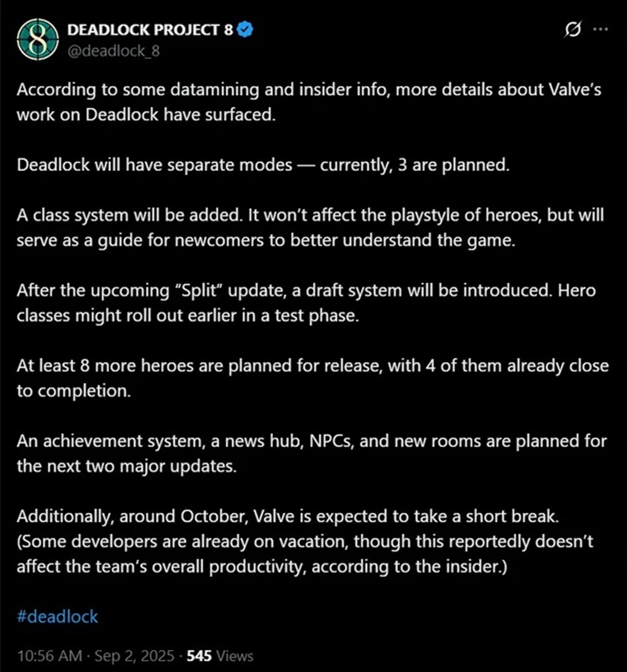
Task: View the 545 Views count
Action: [x=220, y=656]
